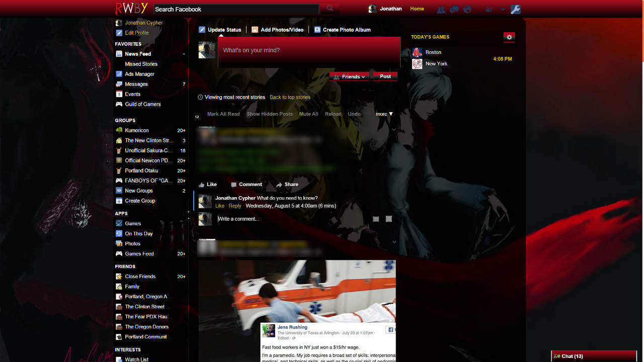Click the Events calendar icon in sidebar
Image resolution: width=644 pixels, height=362 pixels.
pos(119,94)
